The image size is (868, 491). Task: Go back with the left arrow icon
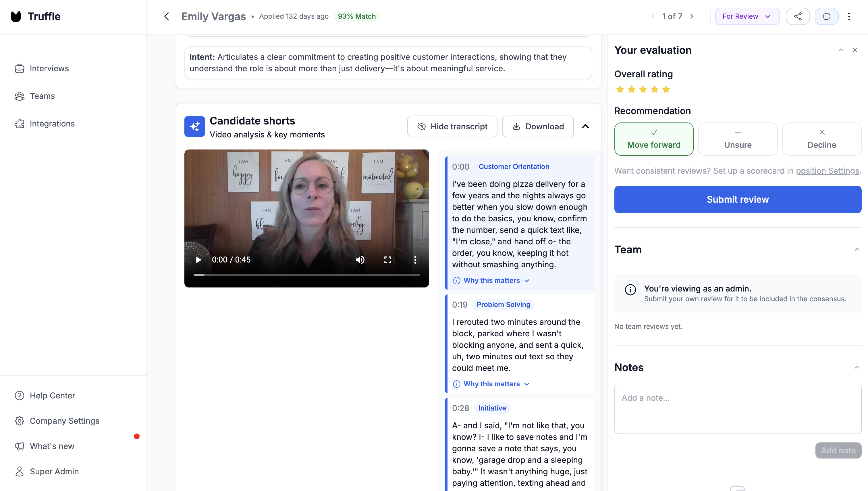tap(167, 16)
